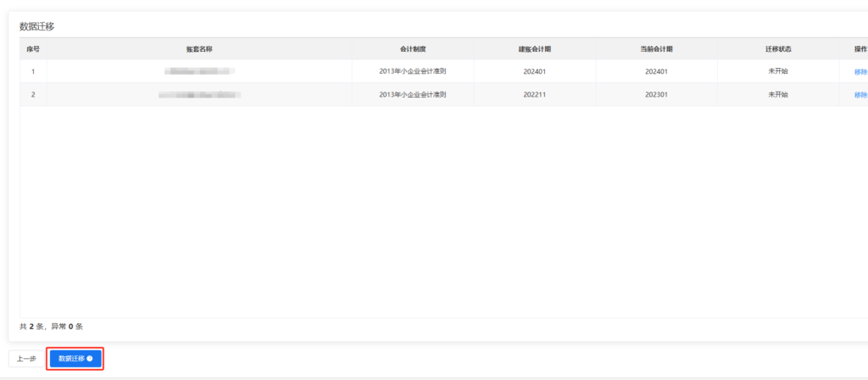Click the 操作 column header

pyautogui.click(x=860, y=48)
